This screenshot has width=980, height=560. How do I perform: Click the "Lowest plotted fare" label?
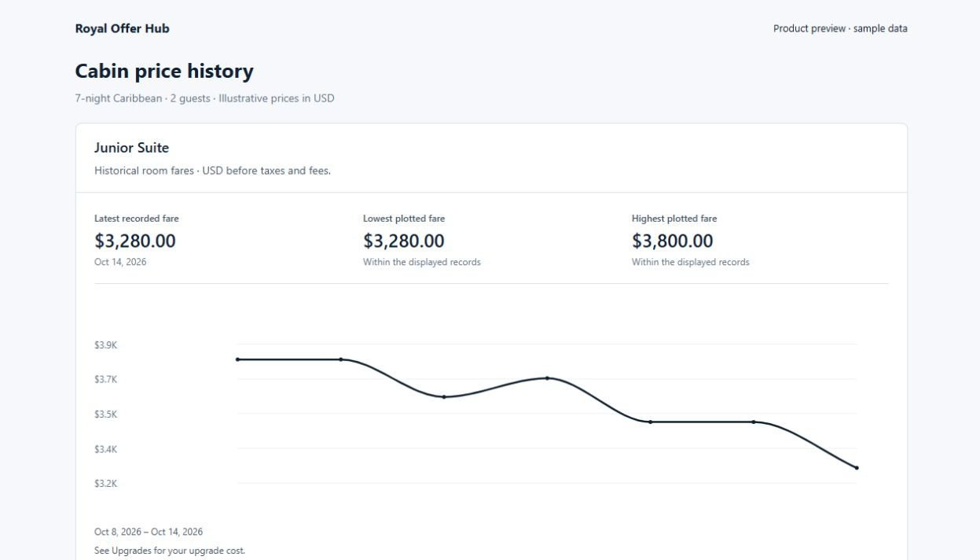pos(404,219)
